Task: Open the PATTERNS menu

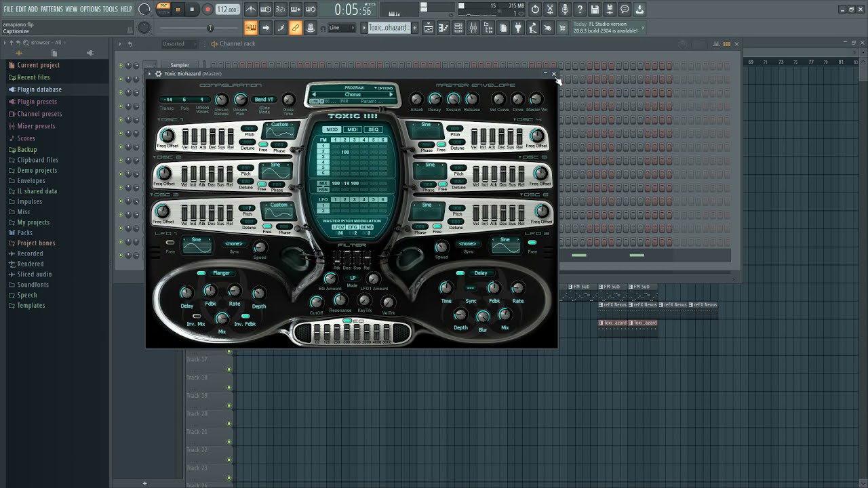Action: [x=52, y=9]
